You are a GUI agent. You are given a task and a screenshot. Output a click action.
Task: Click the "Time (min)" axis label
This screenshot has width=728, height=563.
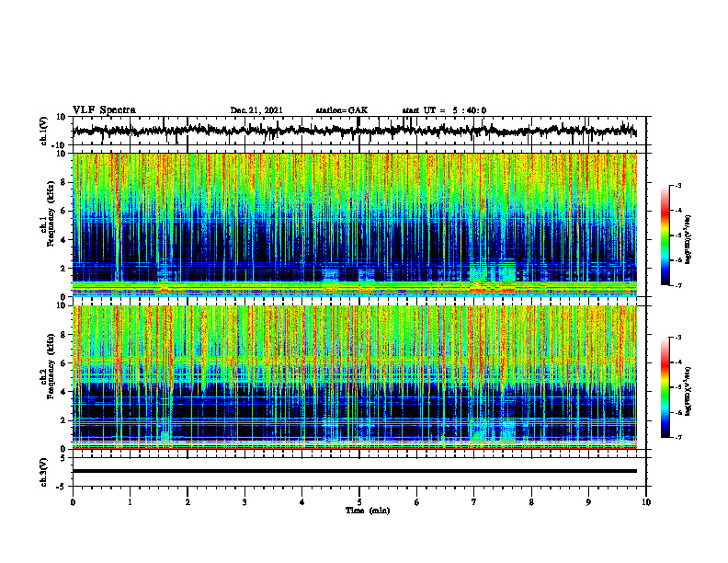368,511
